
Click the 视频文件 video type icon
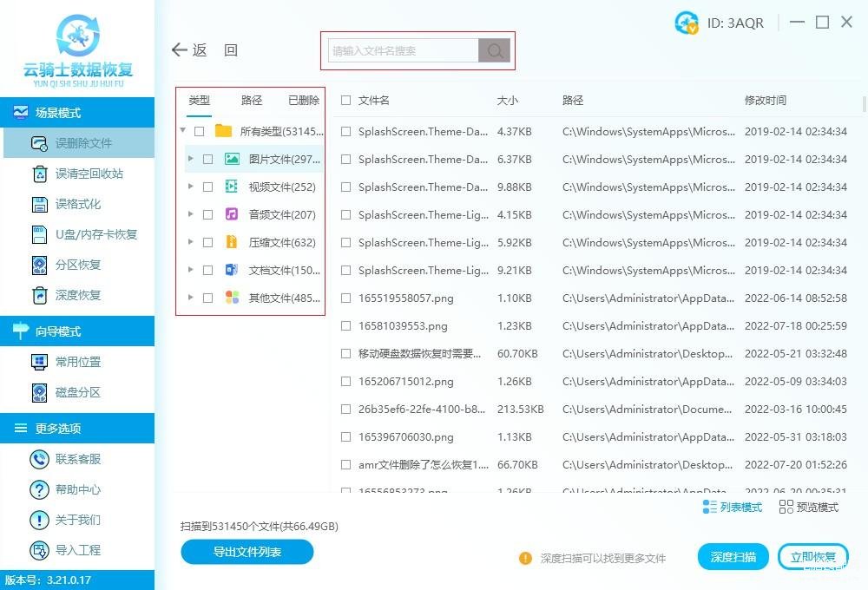[x=232, y=187]
